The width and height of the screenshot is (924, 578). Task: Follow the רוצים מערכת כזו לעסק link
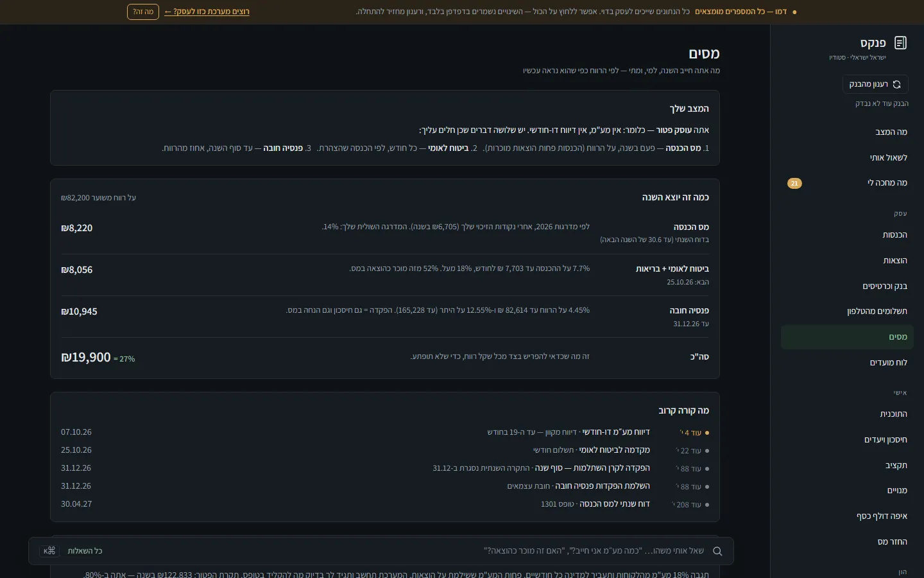pyautogui.click(x=207, y=12)
